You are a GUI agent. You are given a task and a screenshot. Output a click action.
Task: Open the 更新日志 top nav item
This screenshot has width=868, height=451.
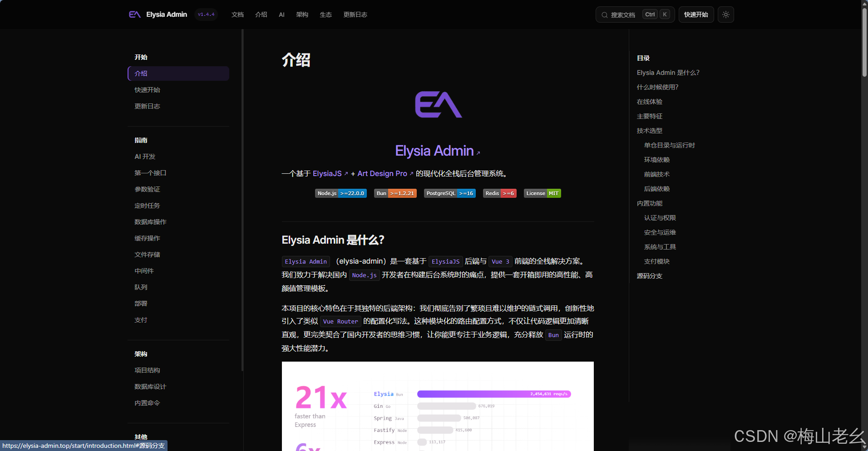355,15
